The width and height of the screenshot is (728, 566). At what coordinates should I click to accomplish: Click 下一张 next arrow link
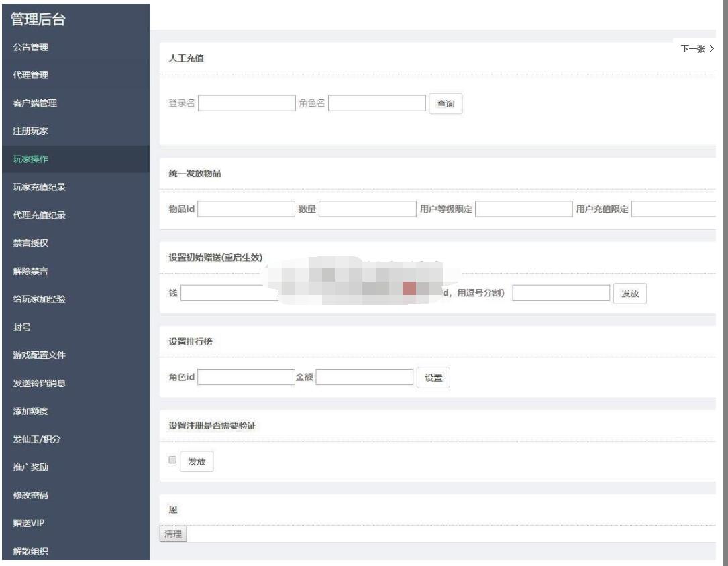click(x=697, y=49)
